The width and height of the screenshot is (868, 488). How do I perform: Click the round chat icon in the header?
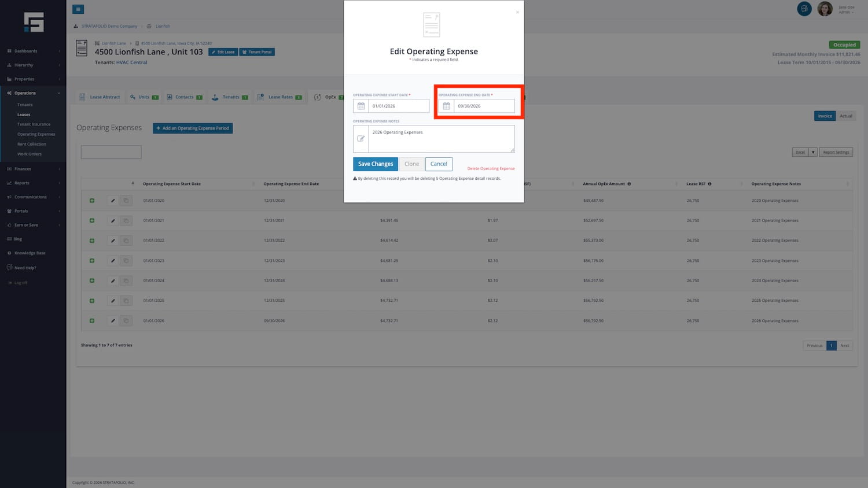(804, 9)
